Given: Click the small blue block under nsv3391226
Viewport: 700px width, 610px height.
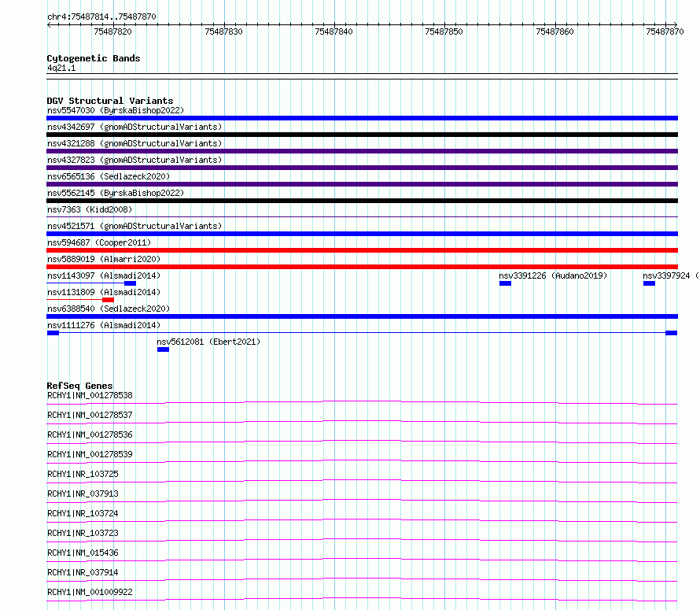Looking at the screenshot, I should (x=505, y=283).
